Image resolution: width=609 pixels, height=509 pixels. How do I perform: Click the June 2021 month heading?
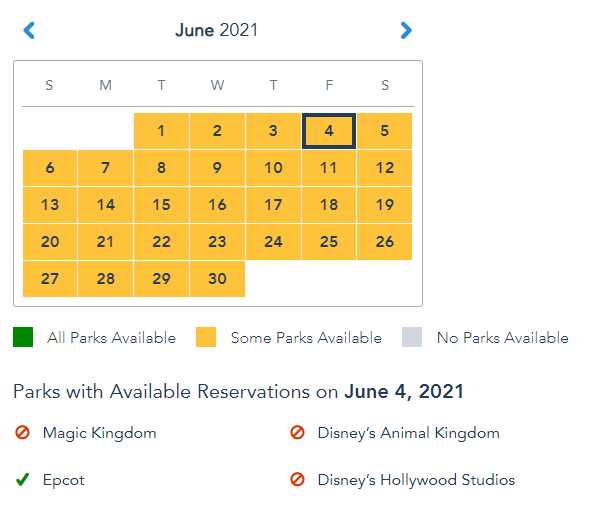[216, 30]
